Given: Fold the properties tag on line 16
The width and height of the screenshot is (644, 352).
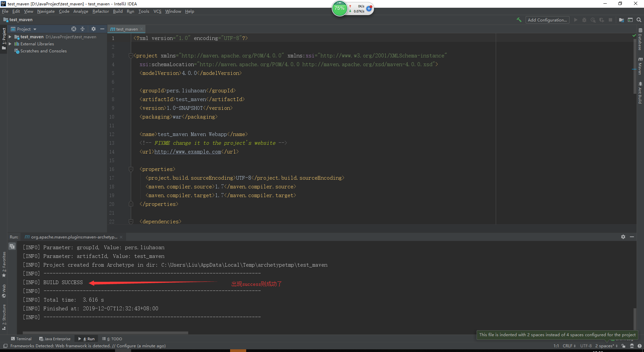Looking at the screenshot, I should pos(131,169).
